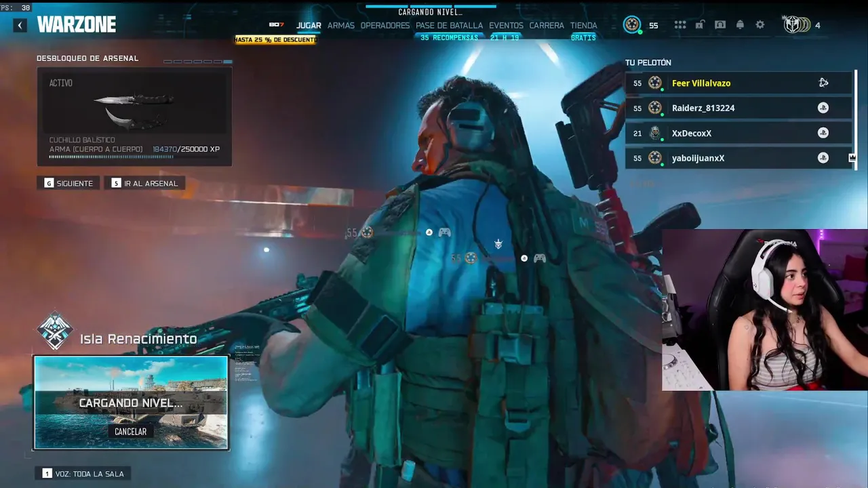Open the unlock padlock icon in top bar

(x=700, y=25)
